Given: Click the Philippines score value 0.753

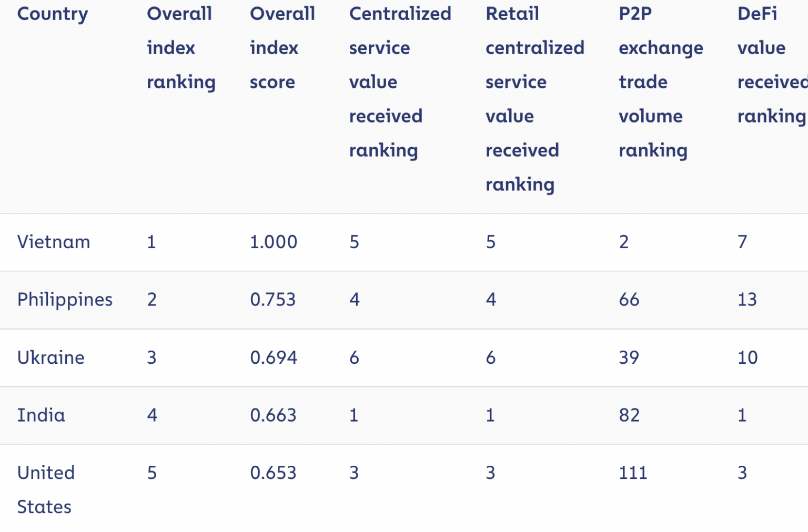Looking at the screenshot, I should [273, 300].
